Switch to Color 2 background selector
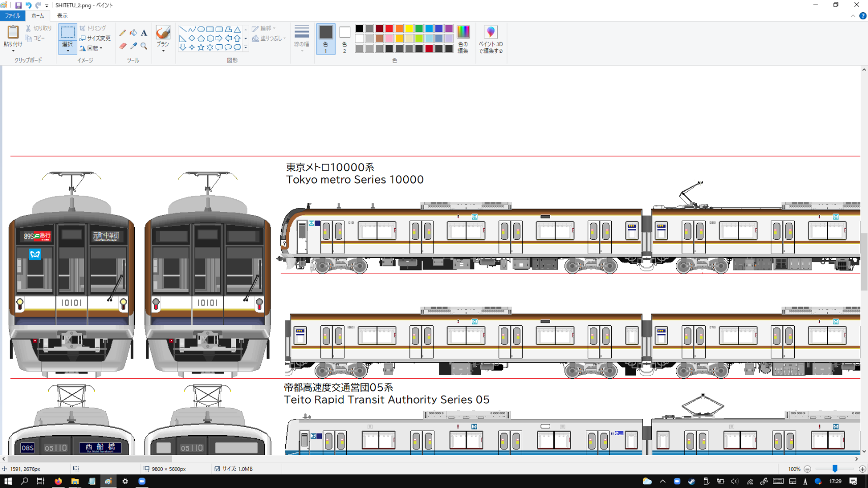 pyautogui.click(x=345, y=39)
